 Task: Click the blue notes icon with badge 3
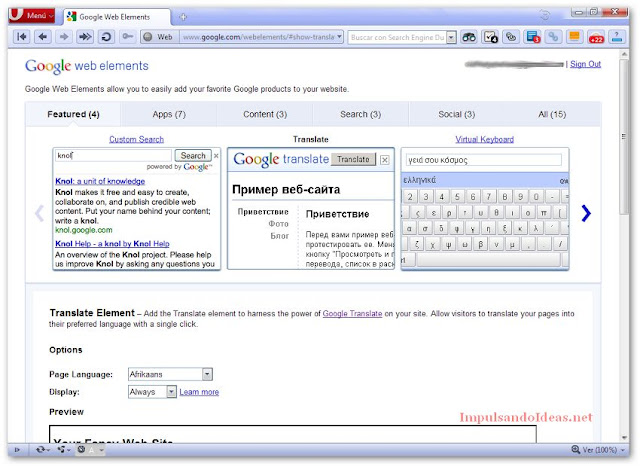click(x=532, y=37)
